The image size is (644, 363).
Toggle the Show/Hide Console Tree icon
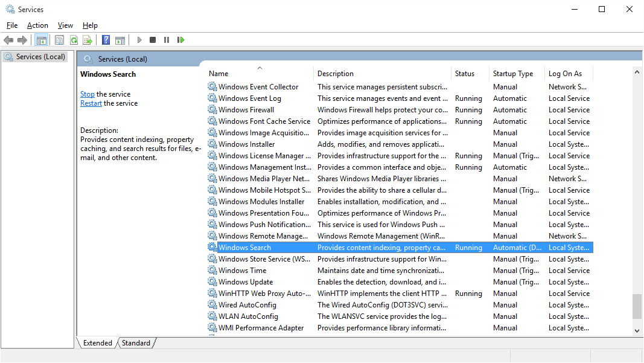pyautogui.click(x=41, y=40)
